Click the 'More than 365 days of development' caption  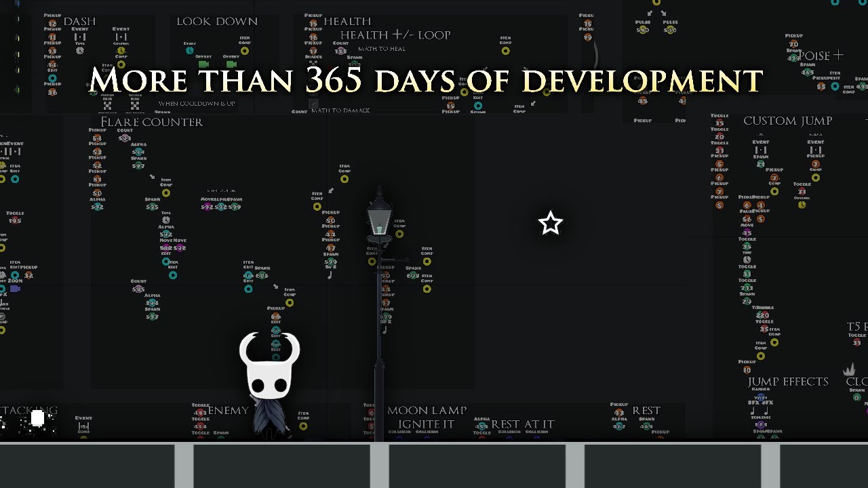point(426,81)
